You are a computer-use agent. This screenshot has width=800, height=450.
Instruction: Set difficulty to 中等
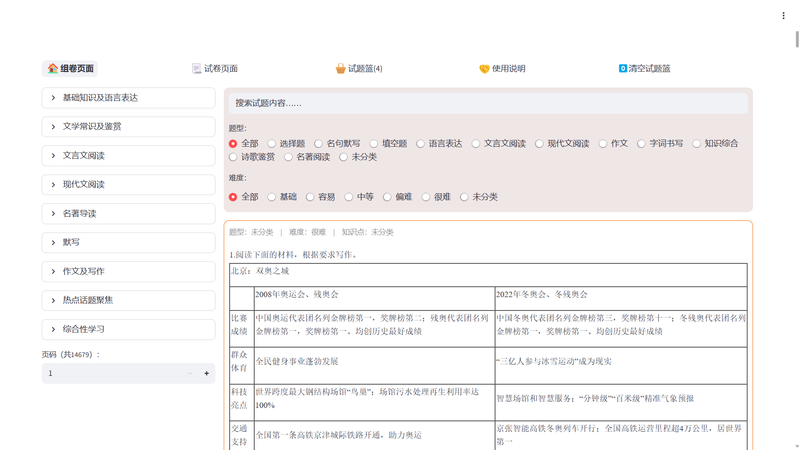tap(349, 197)
